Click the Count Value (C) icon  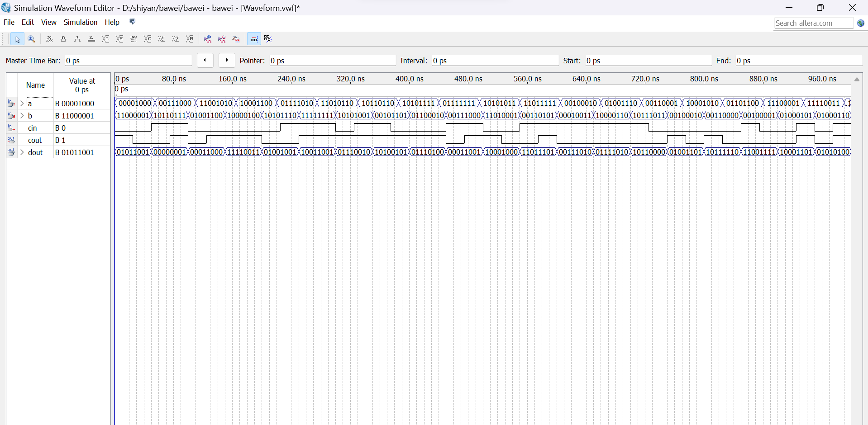pos(148,39)
